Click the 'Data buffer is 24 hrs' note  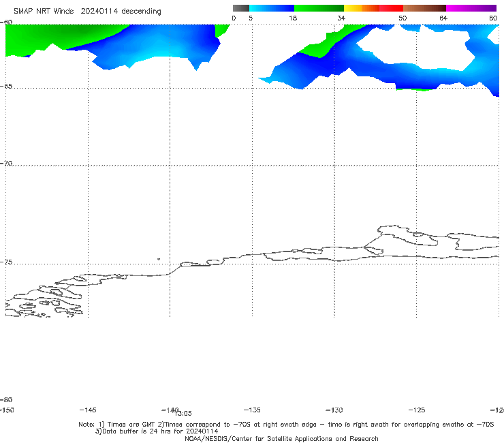(157, 431)
